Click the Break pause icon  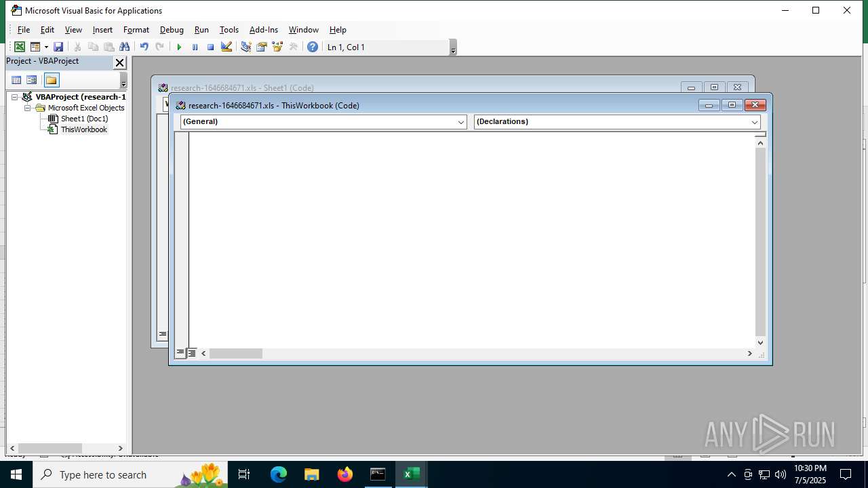(x=195, y=47)
